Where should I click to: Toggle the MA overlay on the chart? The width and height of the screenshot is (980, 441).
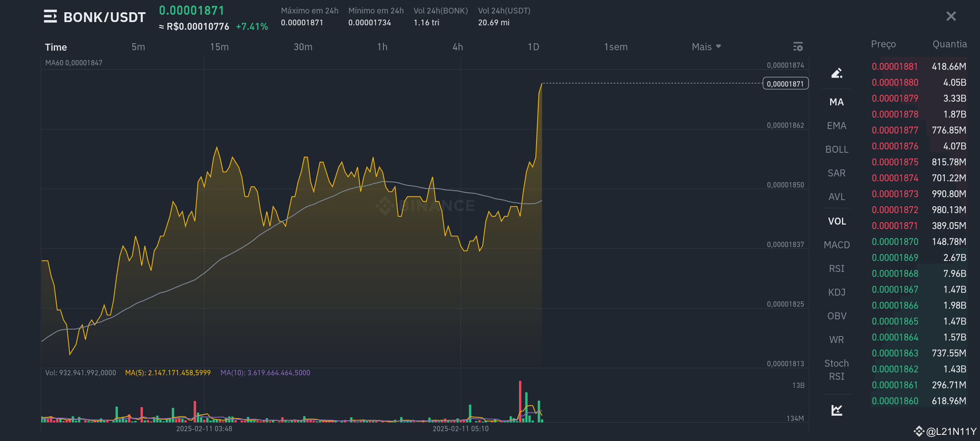(837, 102)
